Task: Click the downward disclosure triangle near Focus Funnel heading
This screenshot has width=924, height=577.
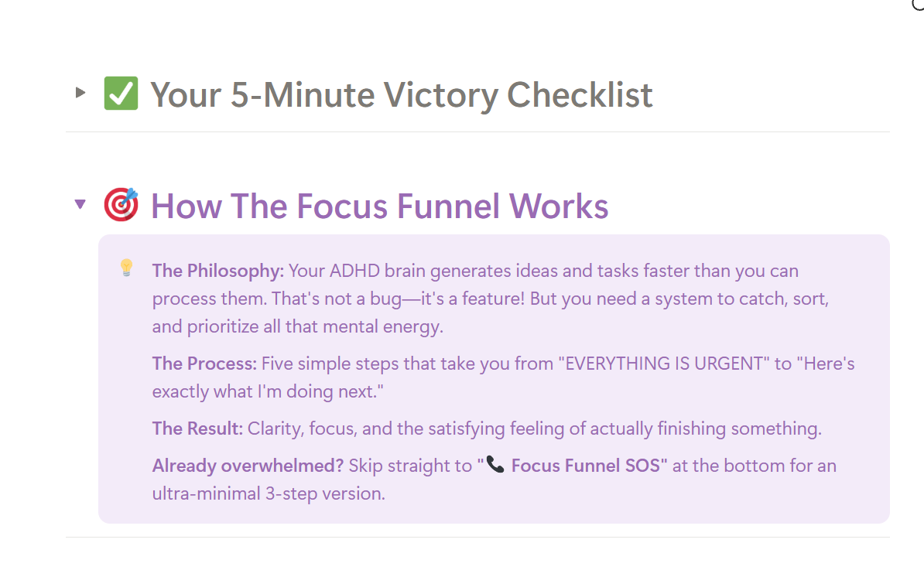Action: tap(80, 203)
